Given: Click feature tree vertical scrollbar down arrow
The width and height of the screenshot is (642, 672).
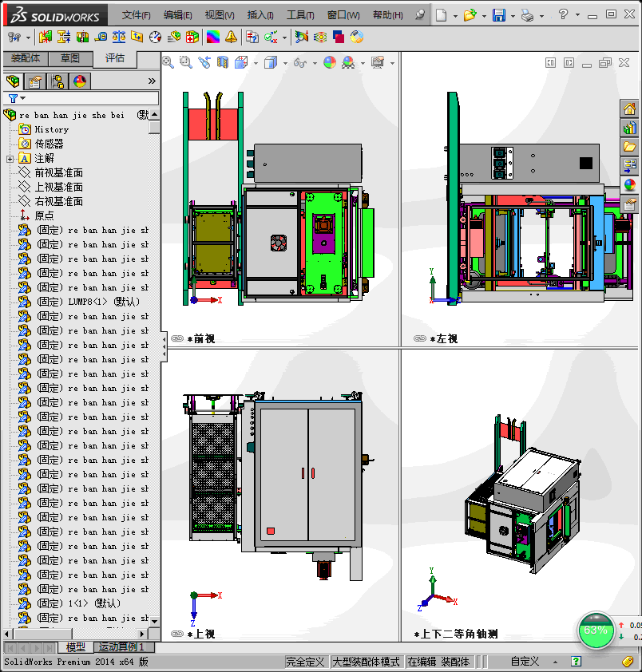Looking at the screenshot, I should [x=154, y=621].
